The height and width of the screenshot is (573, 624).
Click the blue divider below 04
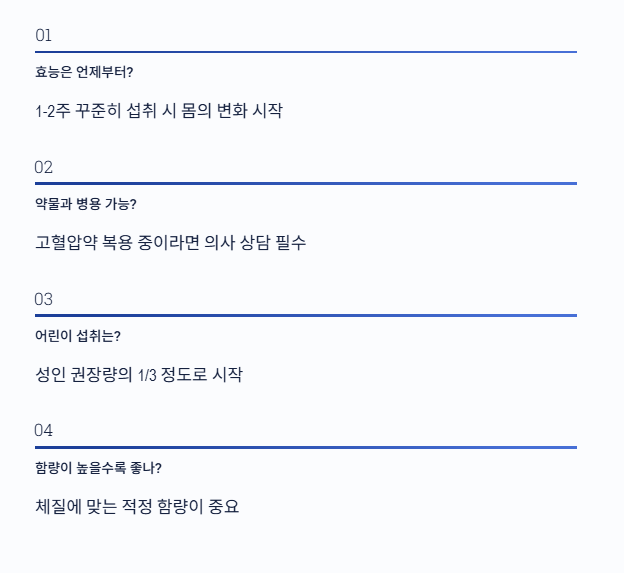306,447
